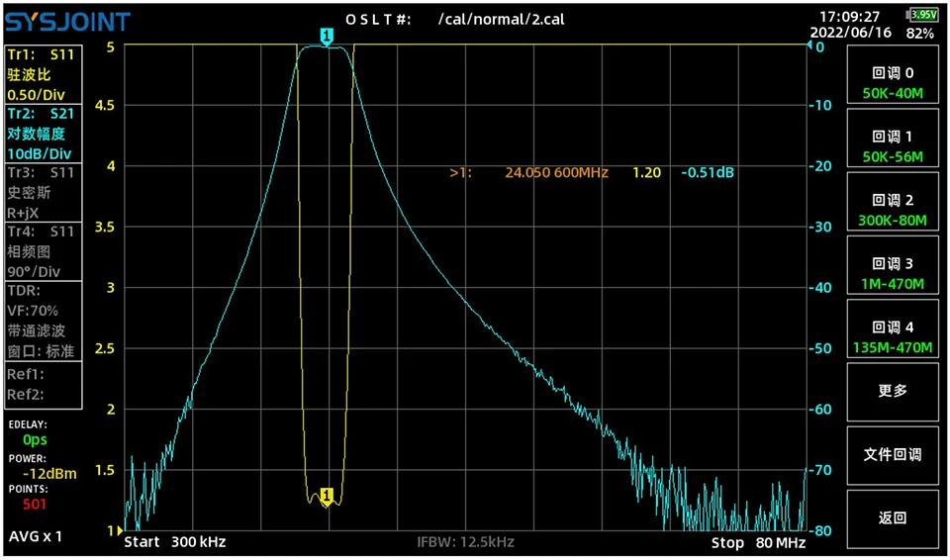Click the 90°/Div scale of Tr4
The height and width of the screenshot is (560, 950).
click(34, 271)
